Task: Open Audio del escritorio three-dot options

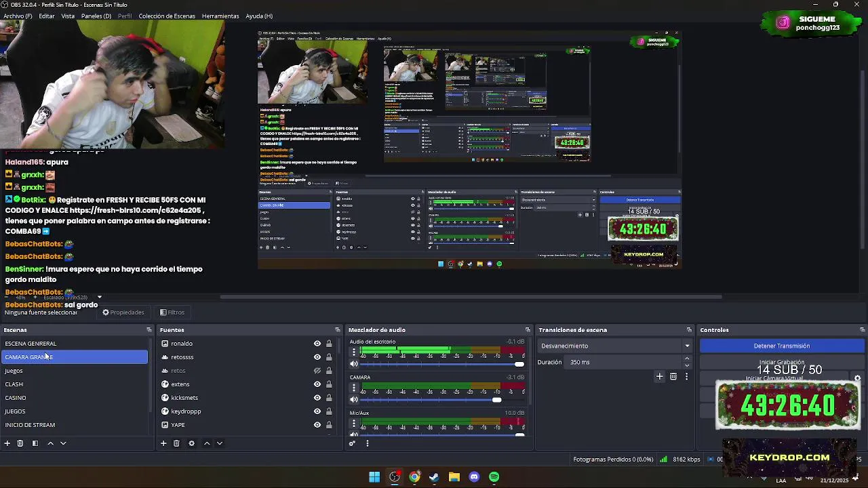Action: [353, 352]
